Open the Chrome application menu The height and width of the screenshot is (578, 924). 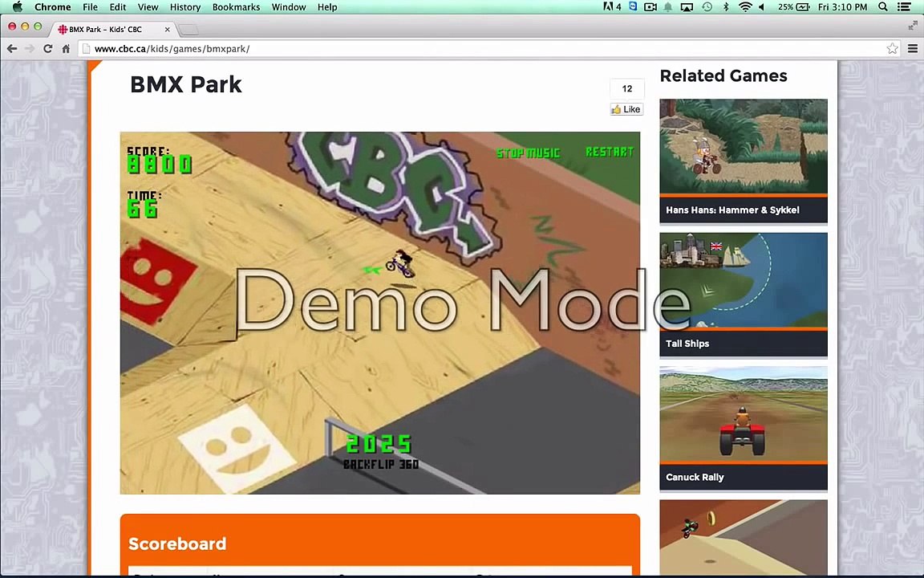pyautogui.click(x=52, y=7)
